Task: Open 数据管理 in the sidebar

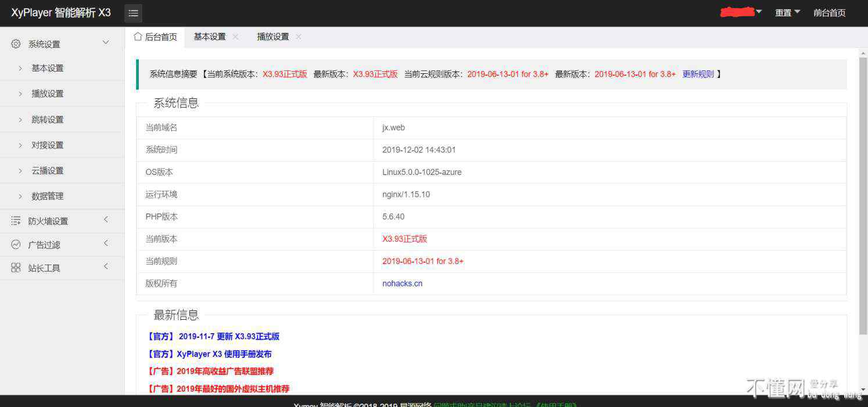Action: pos(48,197)
